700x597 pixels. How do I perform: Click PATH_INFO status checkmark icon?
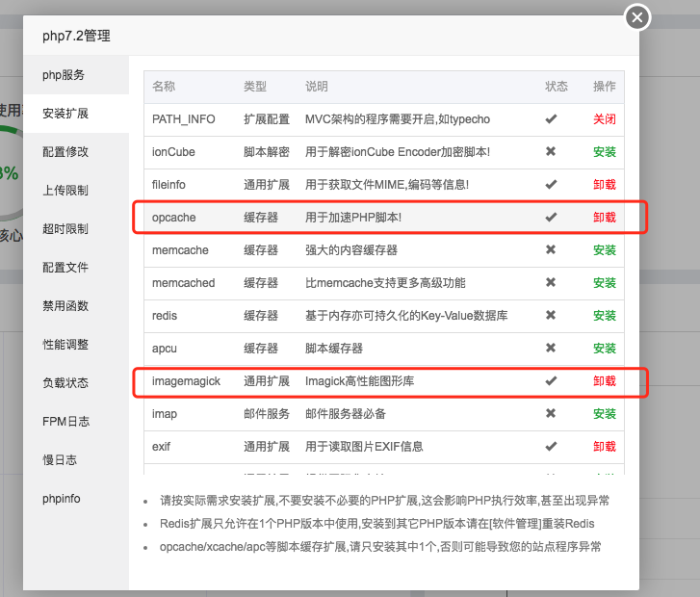(551, 118)
